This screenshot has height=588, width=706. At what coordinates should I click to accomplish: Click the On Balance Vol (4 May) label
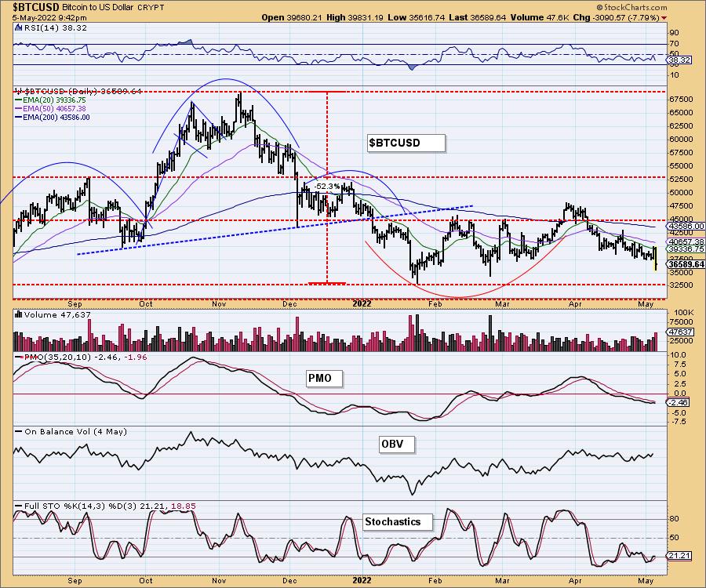(75, 431)
